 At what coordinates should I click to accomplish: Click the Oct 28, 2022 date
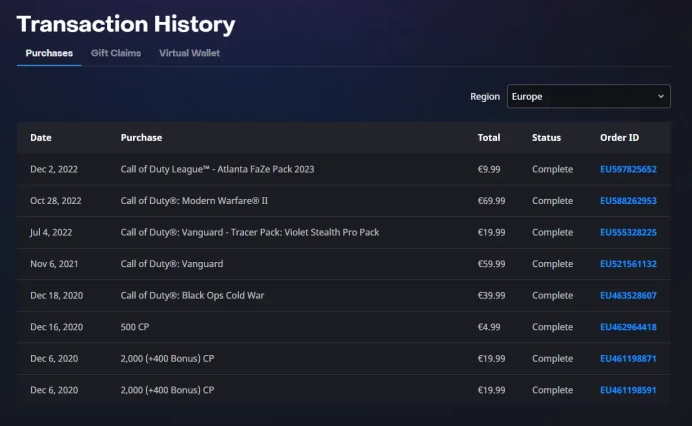(56, 201)
